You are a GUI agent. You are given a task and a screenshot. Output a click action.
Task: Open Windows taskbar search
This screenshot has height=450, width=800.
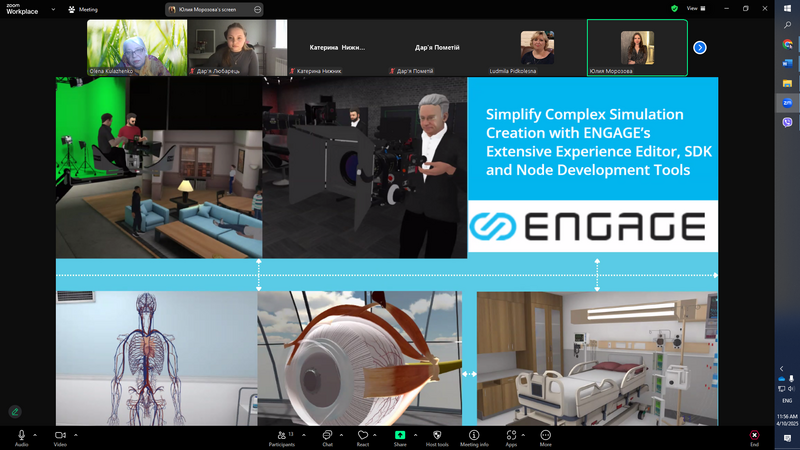[787, 25]
